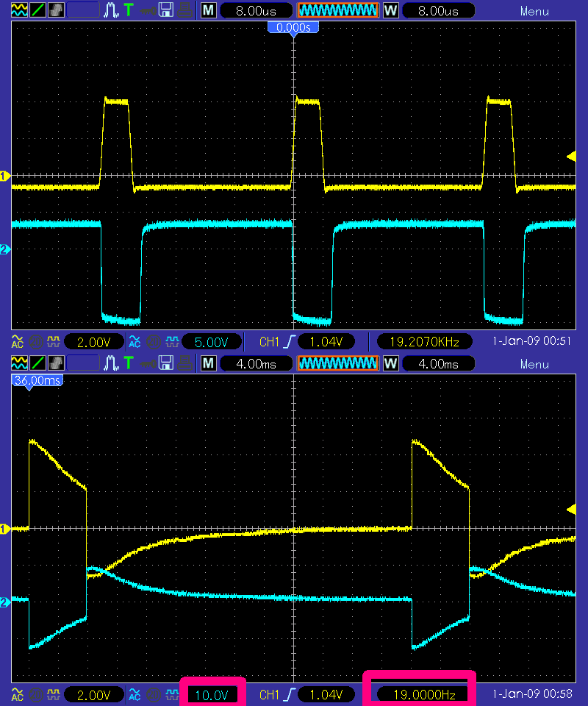The image size is (588, 706).
Task: Click the yellow digital filter icon left of 2.00V, 00:51 capture
Action: (54, 342)
